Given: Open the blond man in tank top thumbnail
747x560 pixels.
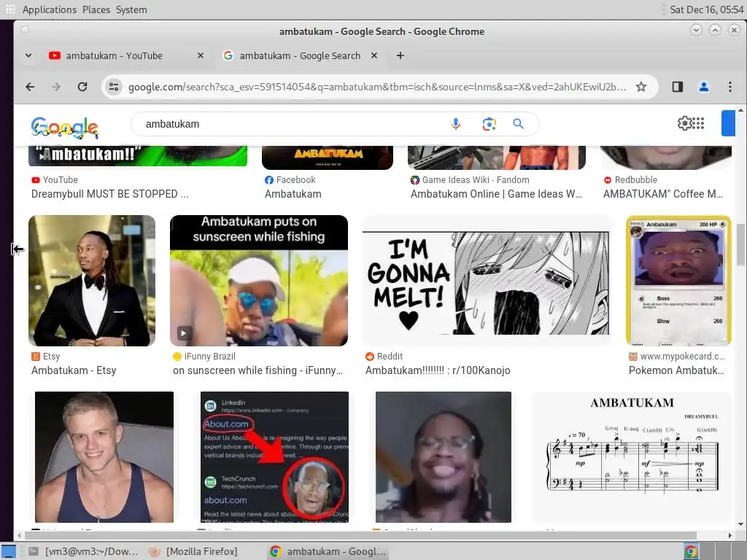Looking at the screenshot, I should coord(104,457).
